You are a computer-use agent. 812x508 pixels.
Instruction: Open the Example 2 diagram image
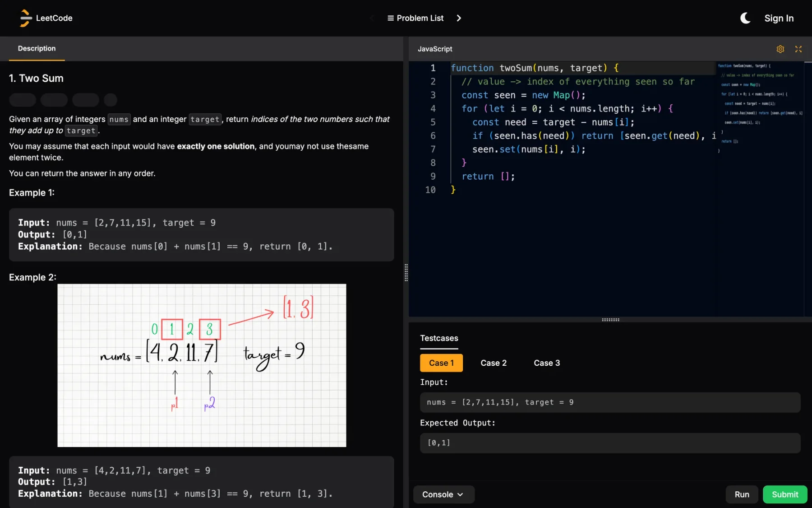(x=202, y=365)
